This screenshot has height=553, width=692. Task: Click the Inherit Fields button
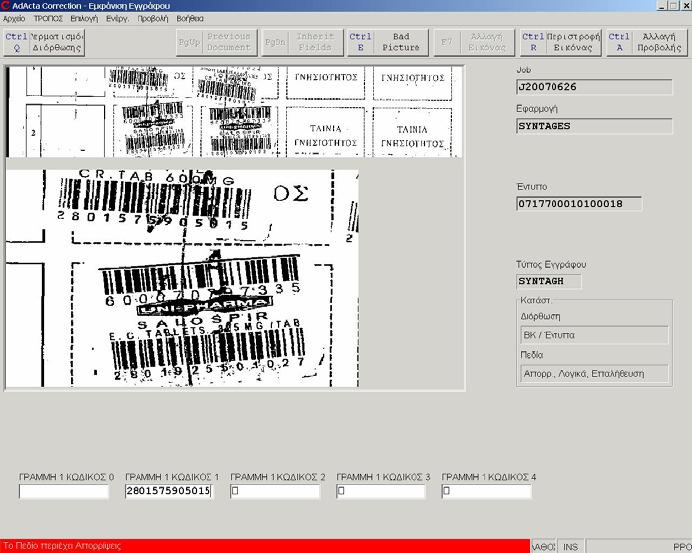point(302,42)
